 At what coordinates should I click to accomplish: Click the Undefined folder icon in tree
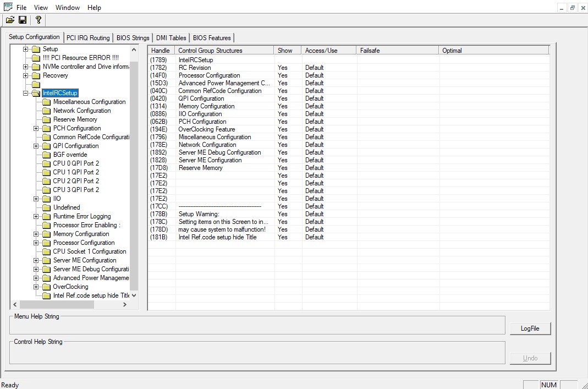[47, 207]
